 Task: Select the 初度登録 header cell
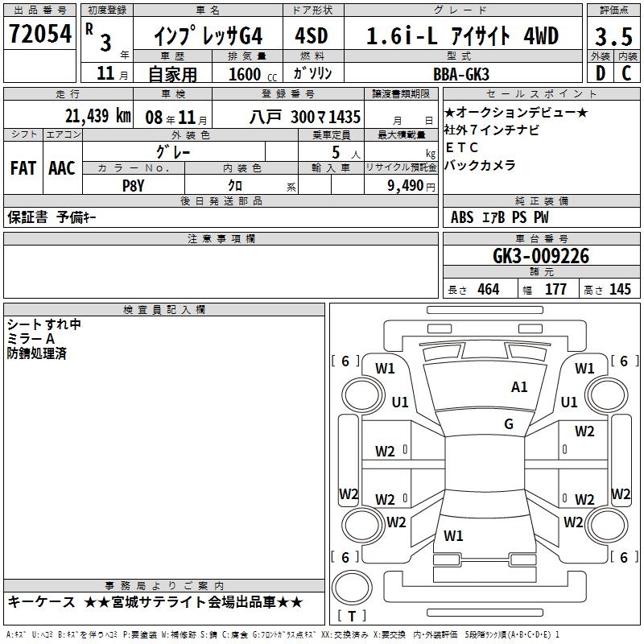click(107, 10)
